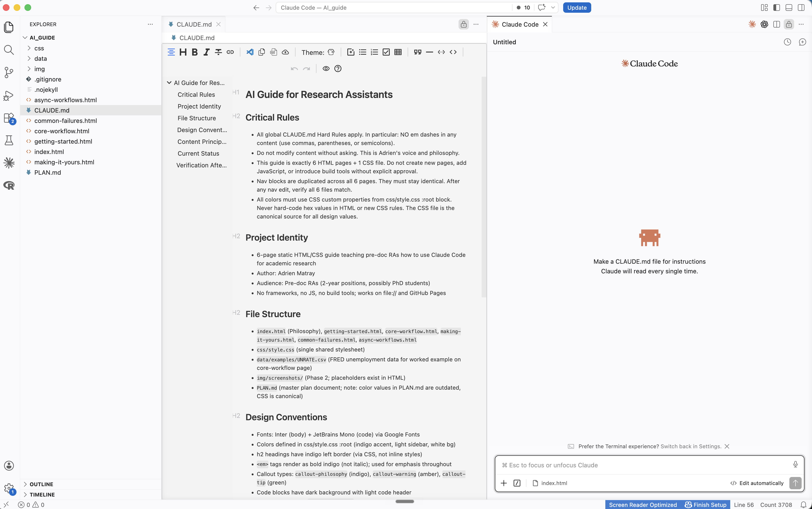
Task: Open the Source Control view
Action: tap(9, 72)
